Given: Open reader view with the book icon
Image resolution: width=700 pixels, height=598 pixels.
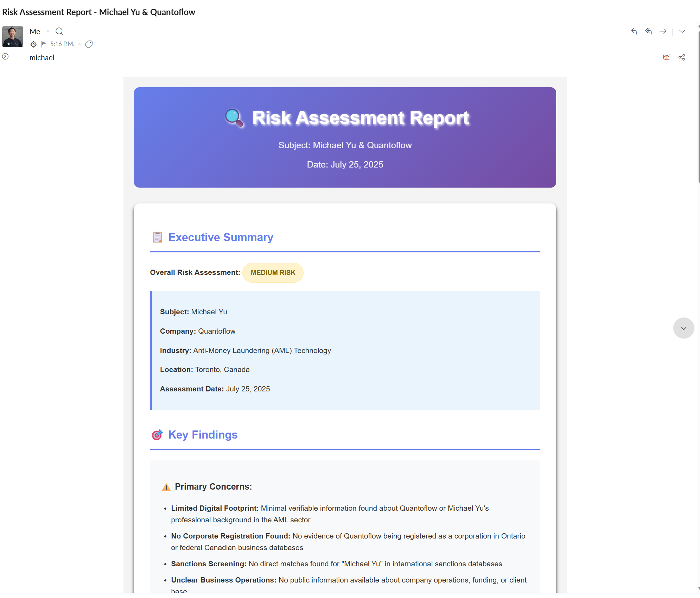Looking at the screenshot, I should click(x=667, y=57).
